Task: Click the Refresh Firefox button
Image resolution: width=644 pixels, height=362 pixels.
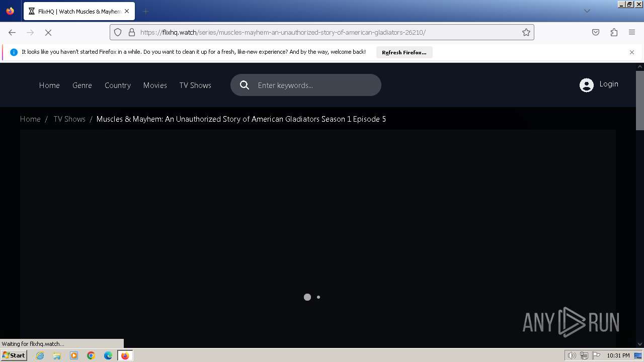Action: tap(404, 52)
